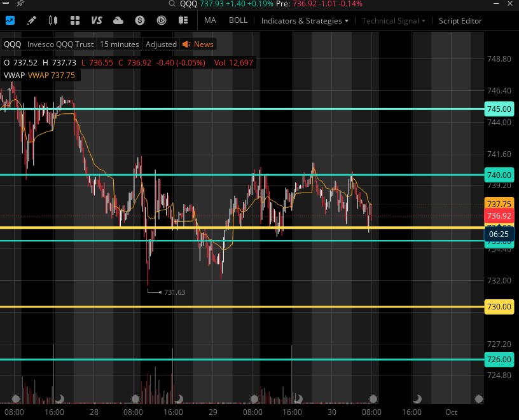The image size is (519, 420).
Task: Select the pencil drawing tool
Action: point(31,20)
